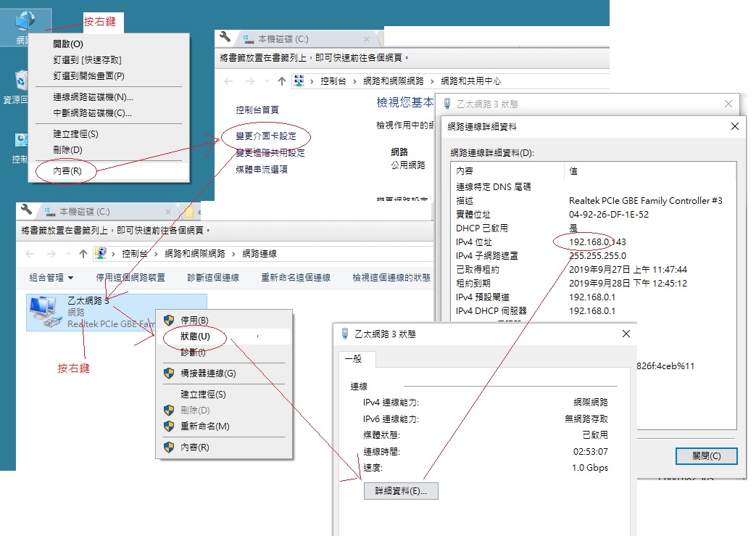Image resolution: width=756 pixels, height=536 pixels.
Task: Click the shield icon beside 重新命名(M)
Action: tap(169, 426)
